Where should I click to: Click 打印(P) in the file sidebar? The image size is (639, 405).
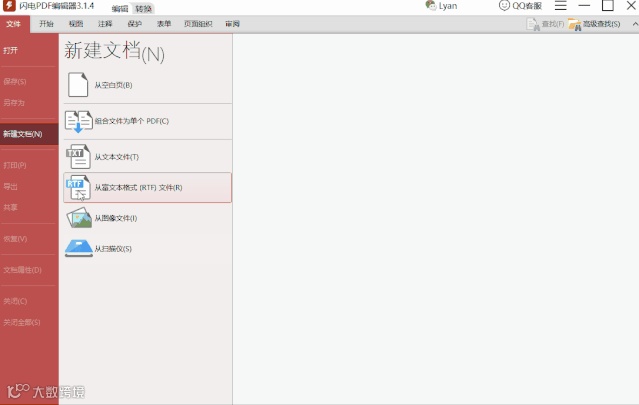pos(15,165)
